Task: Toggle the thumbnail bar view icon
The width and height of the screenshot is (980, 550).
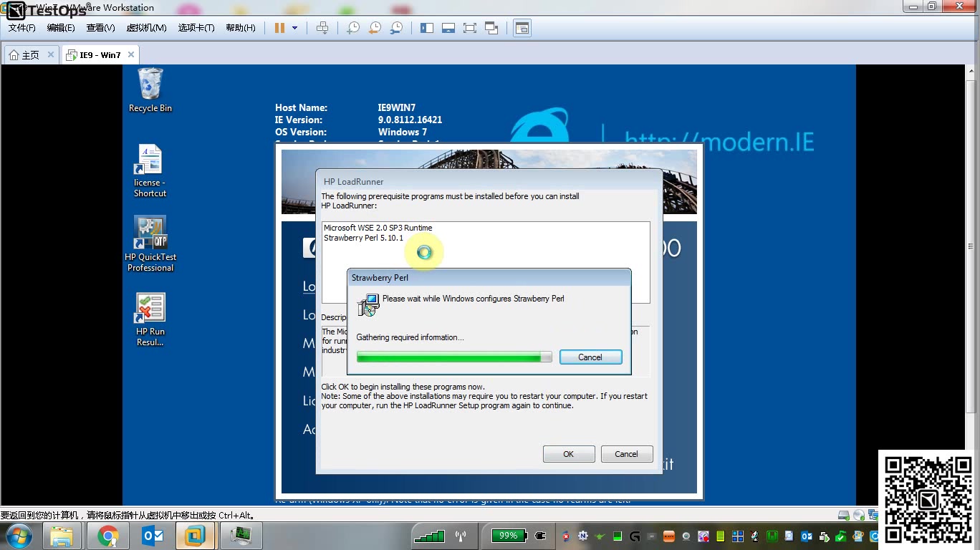Action: [448, 28]
